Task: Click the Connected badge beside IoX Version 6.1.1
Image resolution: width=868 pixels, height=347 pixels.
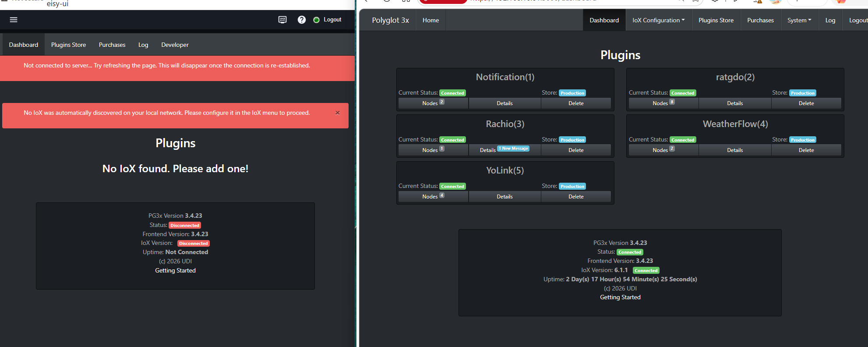Action: click(x=646, y=270)
